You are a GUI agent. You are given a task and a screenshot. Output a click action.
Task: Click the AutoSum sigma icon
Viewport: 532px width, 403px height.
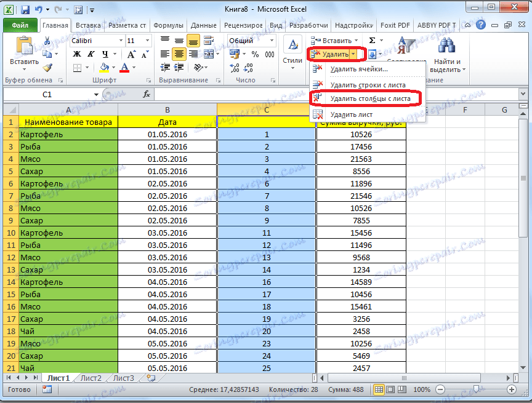pyautogui.click(x=372, y=41)
